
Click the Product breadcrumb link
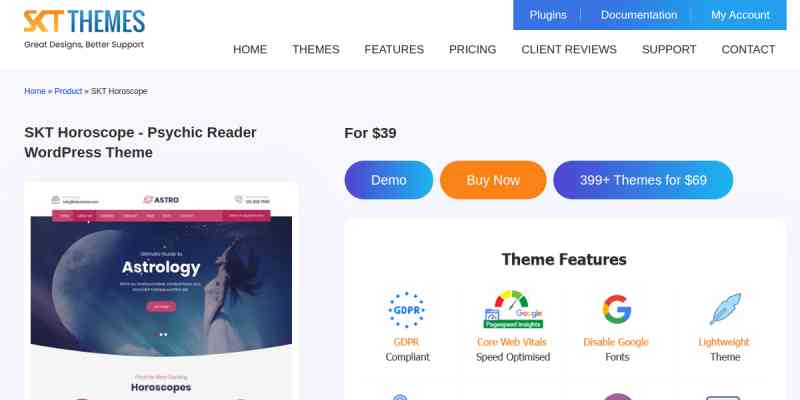[x=68, y=91]
